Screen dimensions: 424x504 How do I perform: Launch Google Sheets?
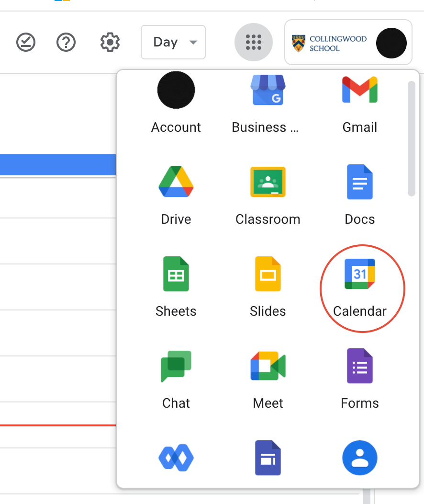click(x=176, y=286)
